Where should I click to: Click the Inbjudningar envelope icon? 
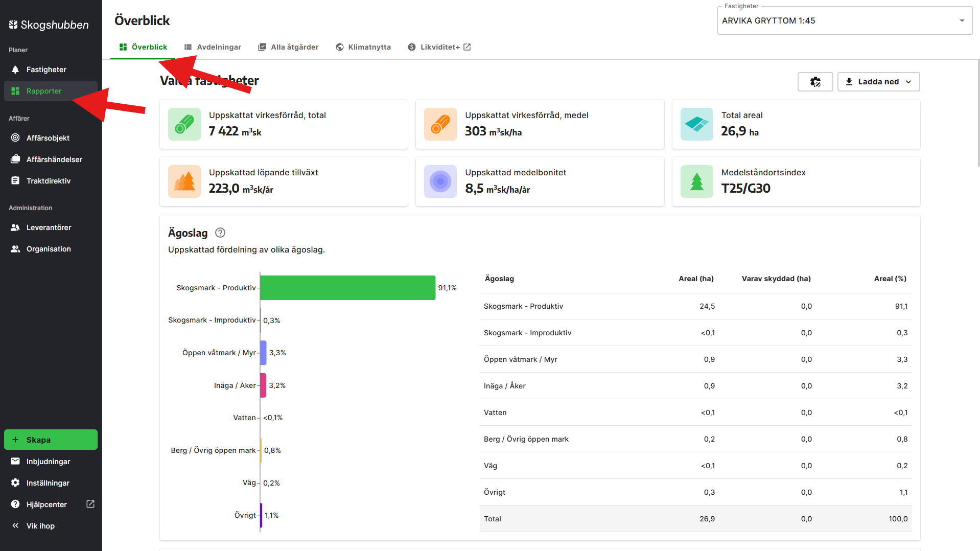[15, 461]
